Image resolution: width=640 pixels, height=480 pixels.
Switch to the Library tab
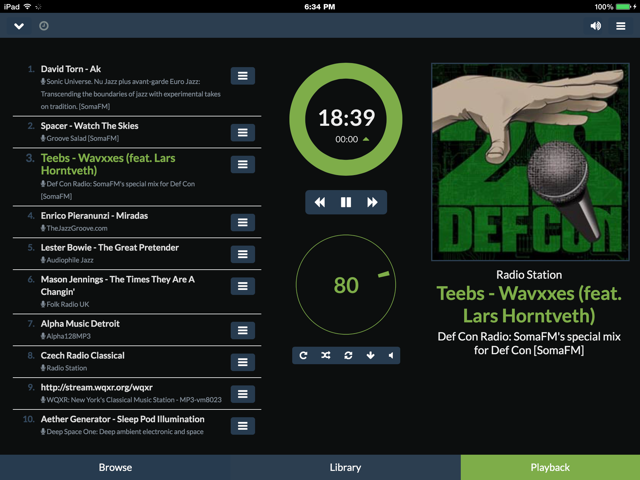tap(345, 467)
